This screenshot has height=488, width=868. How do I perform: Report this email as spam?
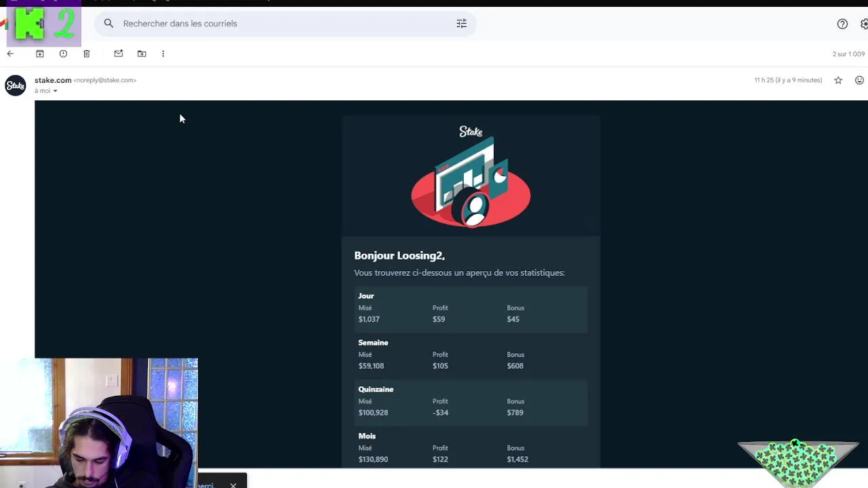click(63, 54)
